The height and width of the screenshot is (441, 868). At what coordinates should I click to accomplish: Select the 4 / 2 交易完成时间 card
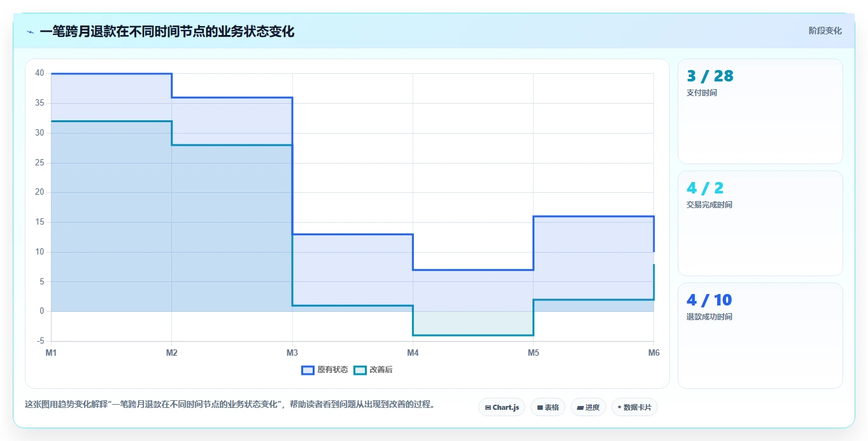[x=760, y=223]
